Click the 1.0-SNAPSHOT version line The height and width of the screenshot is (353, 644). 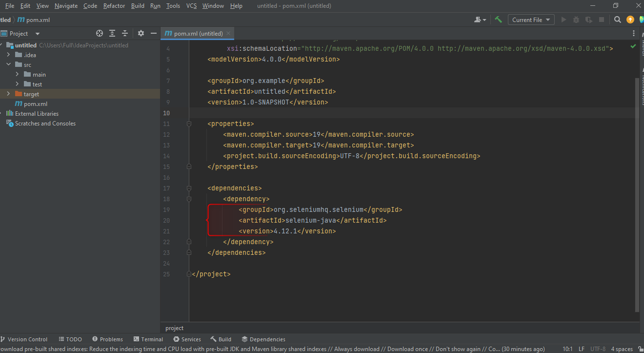(x=268, y=102)
